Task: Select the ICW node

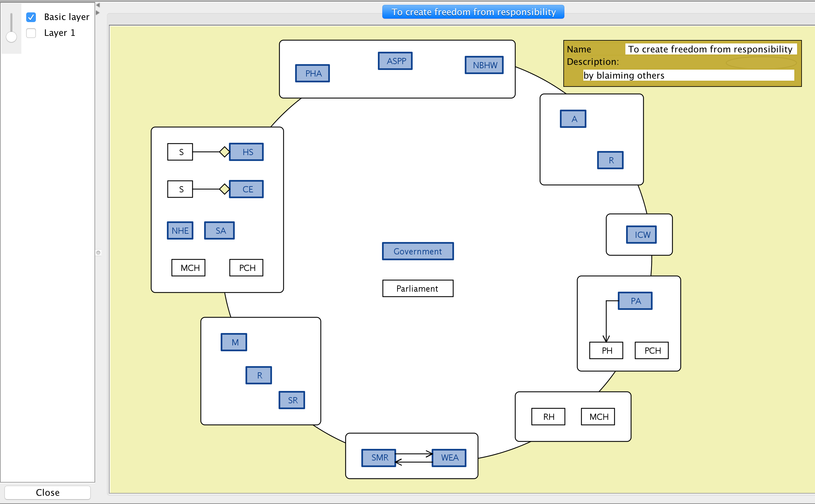Action: click(642, 235)
